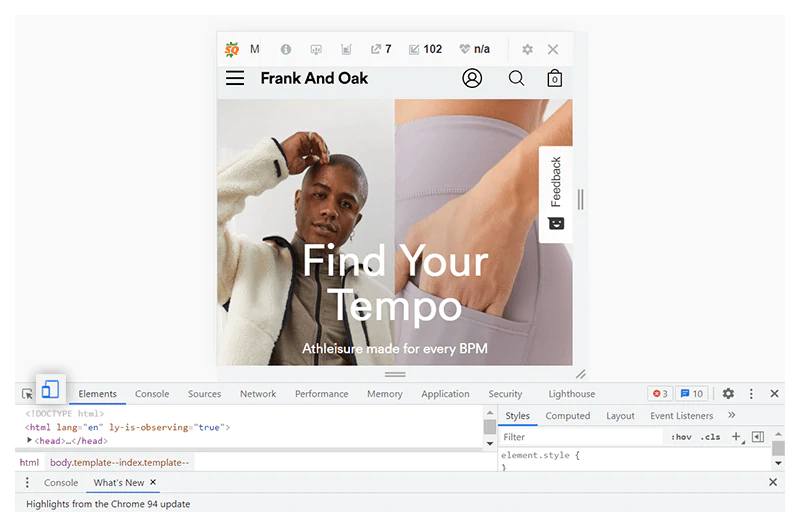Open SEOquake toolbar settings gear
The height and width of the screenshot is (527, 800).
tap(527, 49)
